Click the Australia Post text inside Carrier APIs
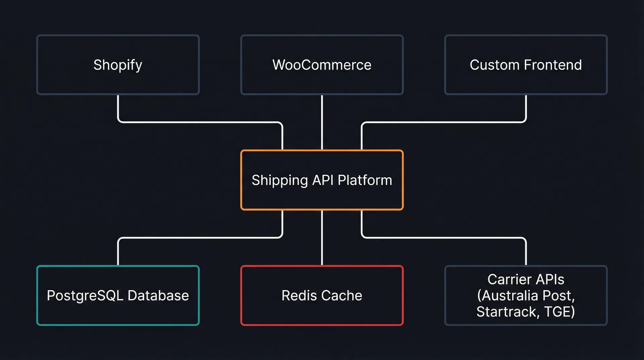This screenshot has width=644, height=360. click(x=526, y=295)
